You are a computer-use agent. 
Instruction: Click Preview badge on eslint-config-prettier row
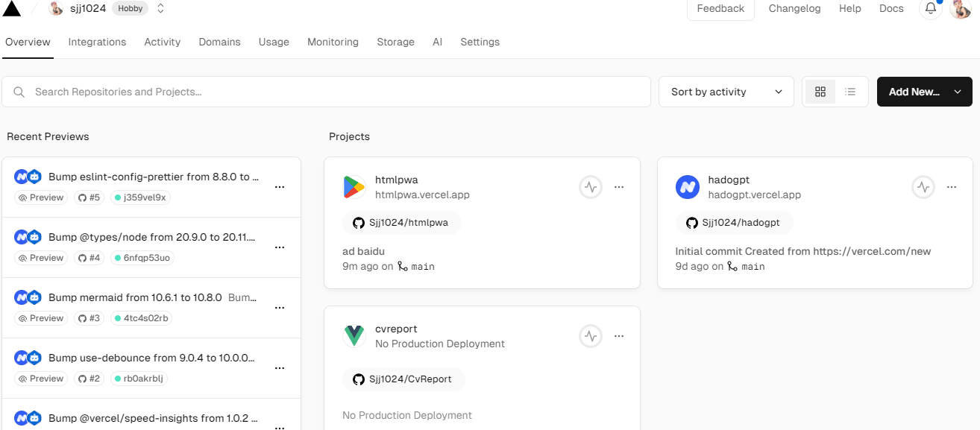click(41, 197)
